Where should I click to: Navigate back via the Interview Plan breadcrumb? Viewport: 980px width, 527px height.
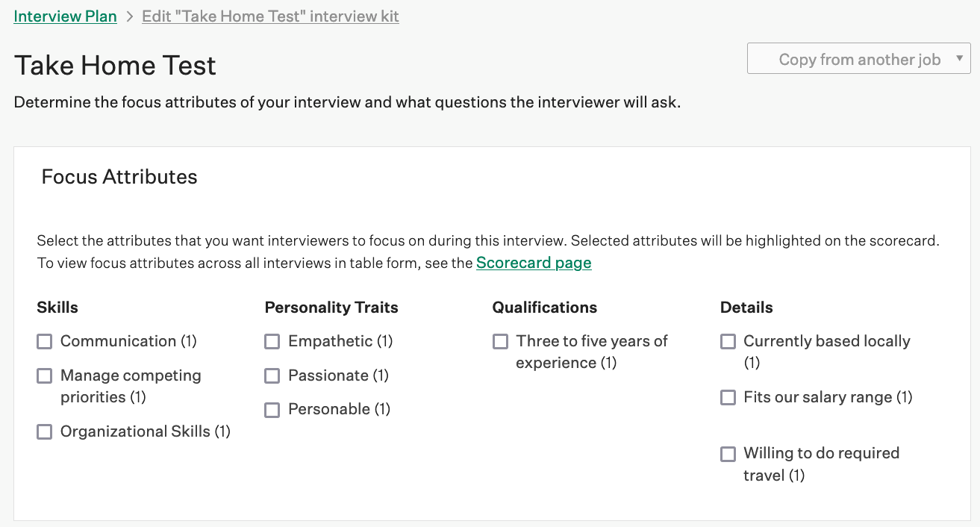tap(65, 16)
